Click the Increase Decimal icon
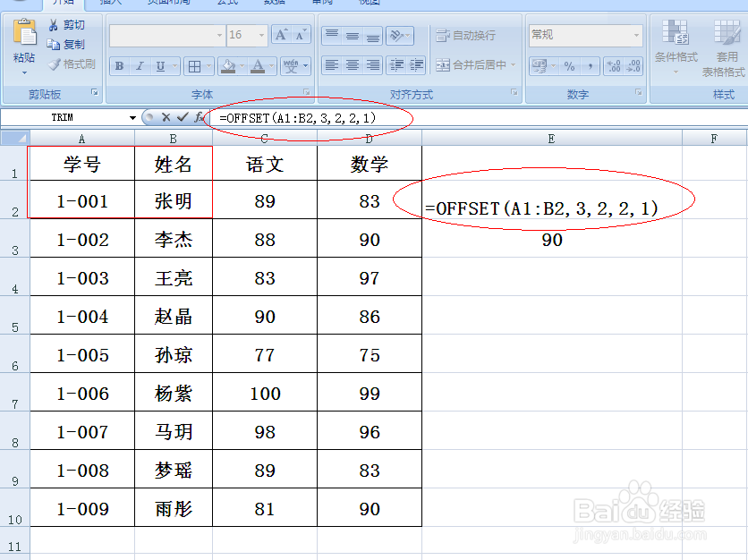This screenshot has width=748, height=560. tap(614, 64)
